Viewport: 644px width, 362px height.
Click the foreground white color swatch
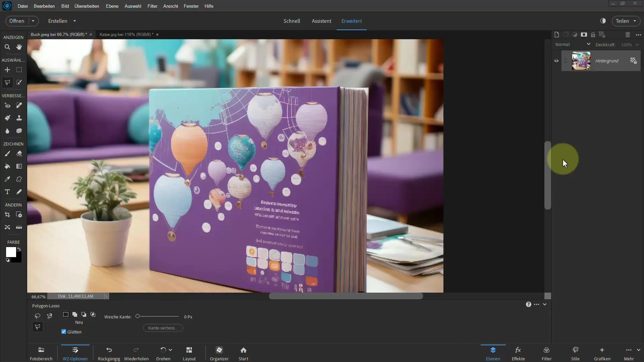(11, 252)
